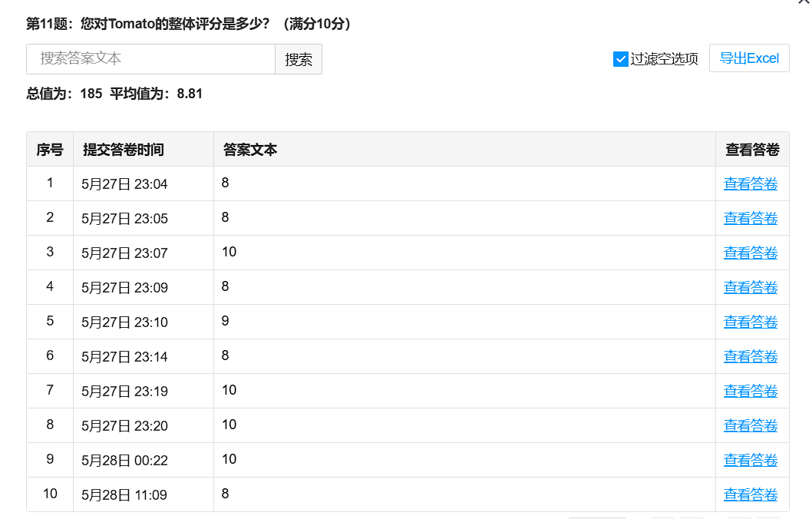Open 查看答卷 for entry number 3
This screenshot has width=812, height=519.
(750, 253)
